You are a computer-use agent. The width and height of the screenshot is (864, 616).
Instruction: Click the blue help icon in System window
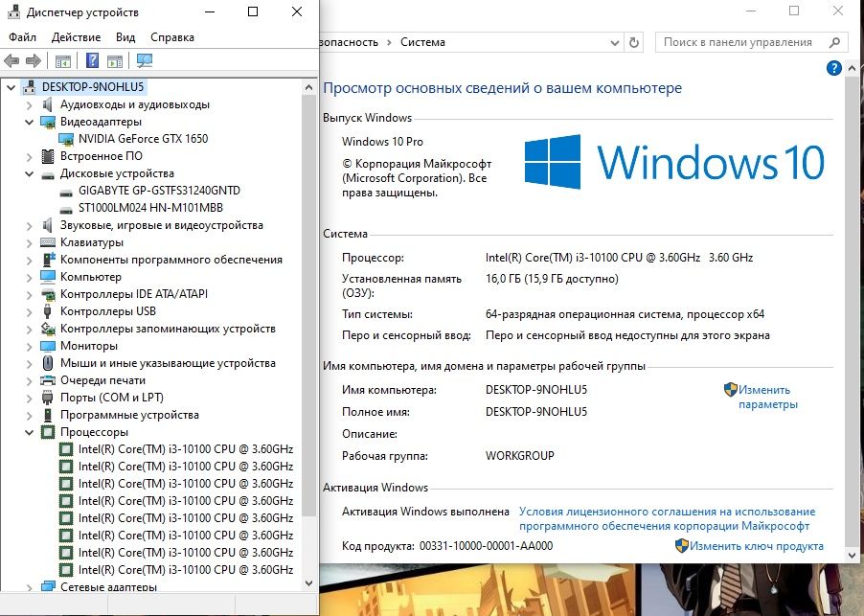pyautogui.click(x=834, y=68)
